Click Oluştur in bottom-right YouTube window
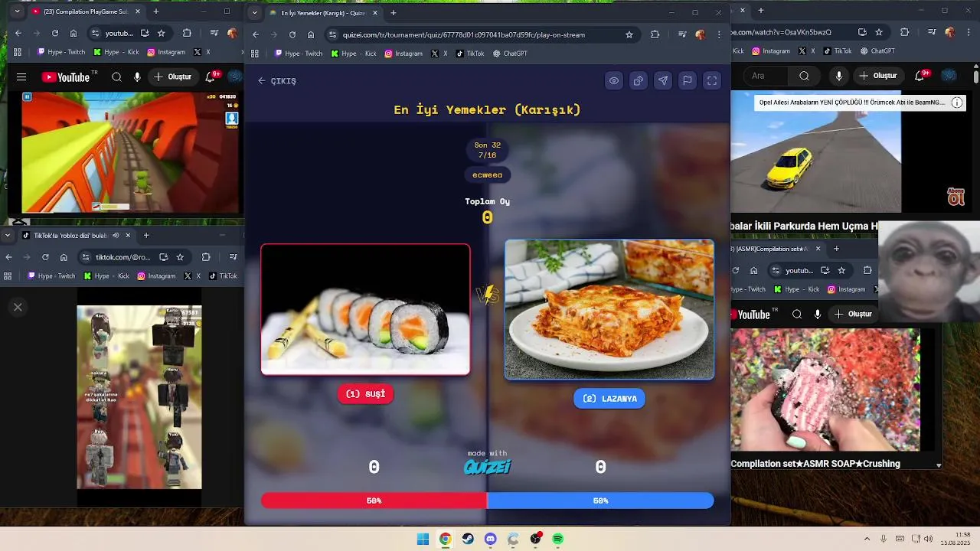The height and width of the screenshot is (551, 980). (x=853, y=315)
